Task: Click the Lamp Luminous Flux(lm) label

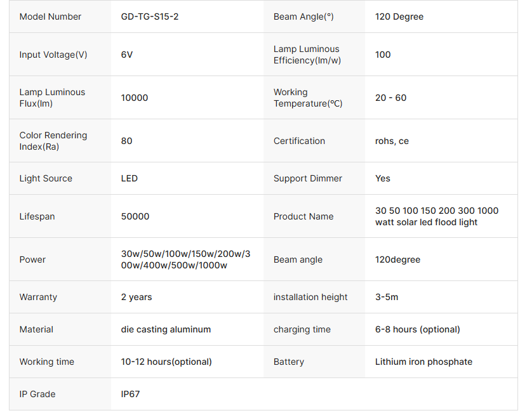Action: click(52, 98)
